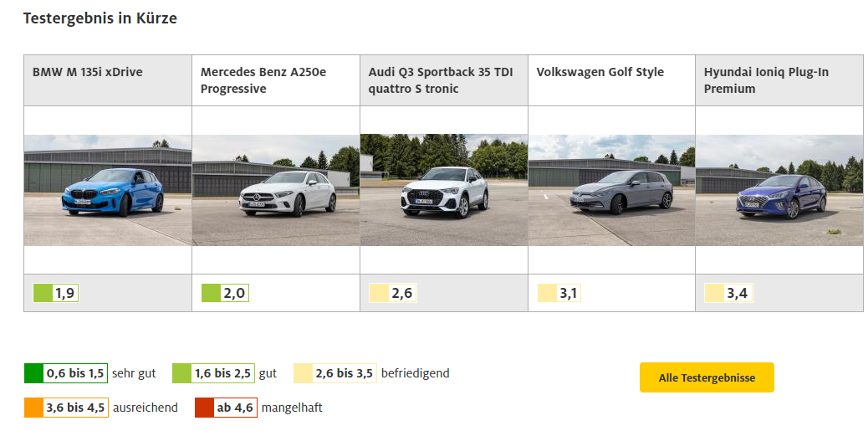Open the white Mercedes A250e photo
868x431 pixels.
click(276, 190)
